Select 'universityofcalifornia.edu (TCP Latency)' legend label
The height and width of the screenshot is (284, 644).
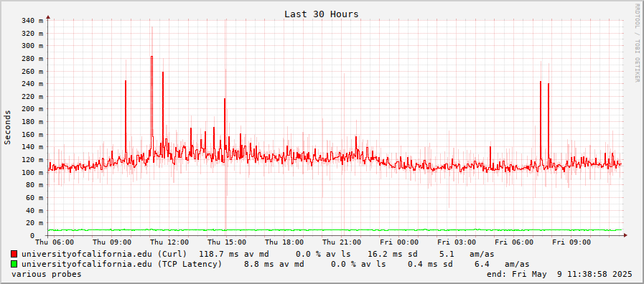tap(122, 264)
